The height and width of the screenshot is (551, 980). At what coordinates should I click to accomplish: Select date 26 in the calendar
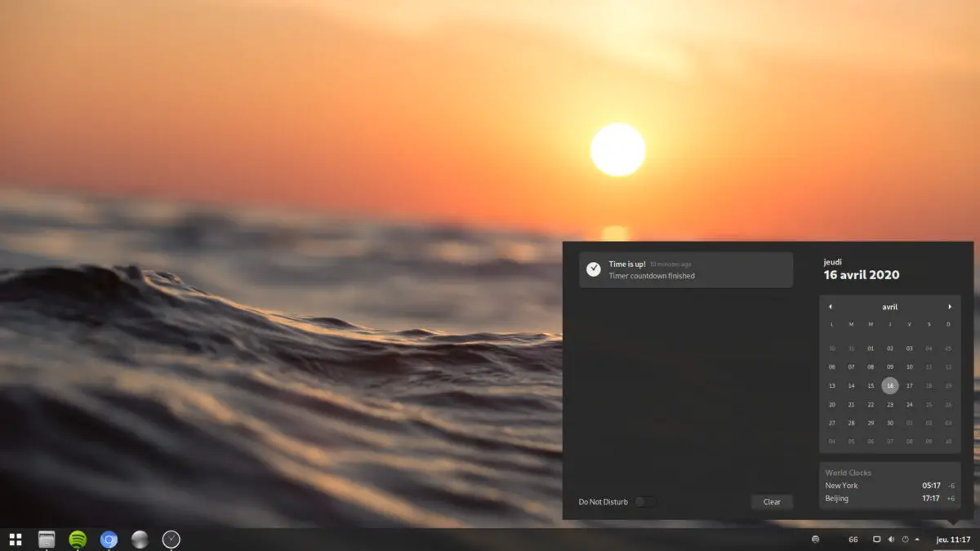click(x=948, y=404)
